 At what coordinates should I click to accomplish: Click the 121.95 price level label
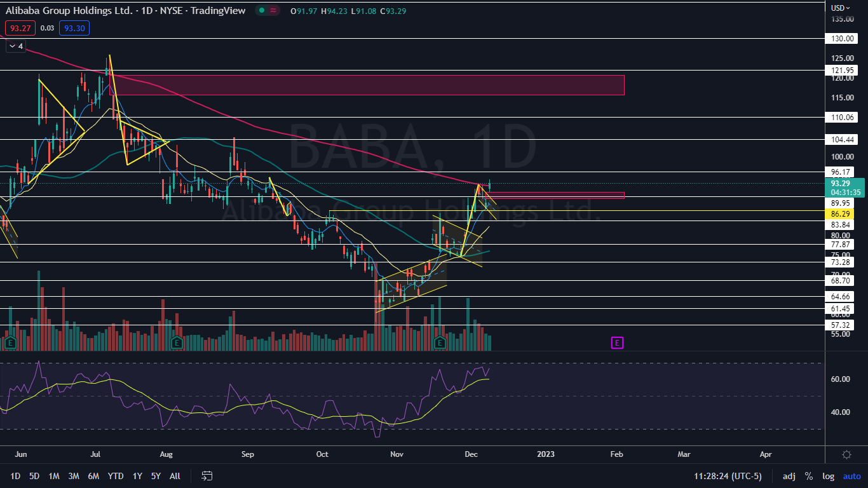[842, 70]
